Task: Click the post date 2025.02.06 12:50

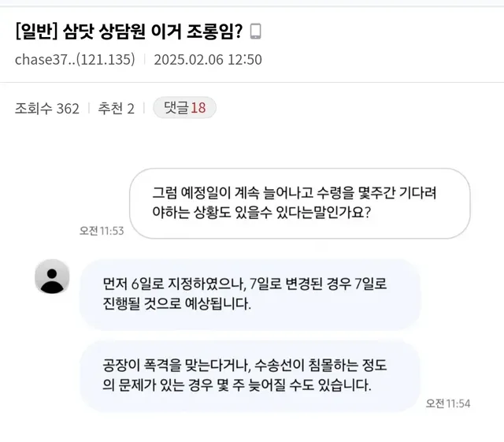Action: coord(208,59)
